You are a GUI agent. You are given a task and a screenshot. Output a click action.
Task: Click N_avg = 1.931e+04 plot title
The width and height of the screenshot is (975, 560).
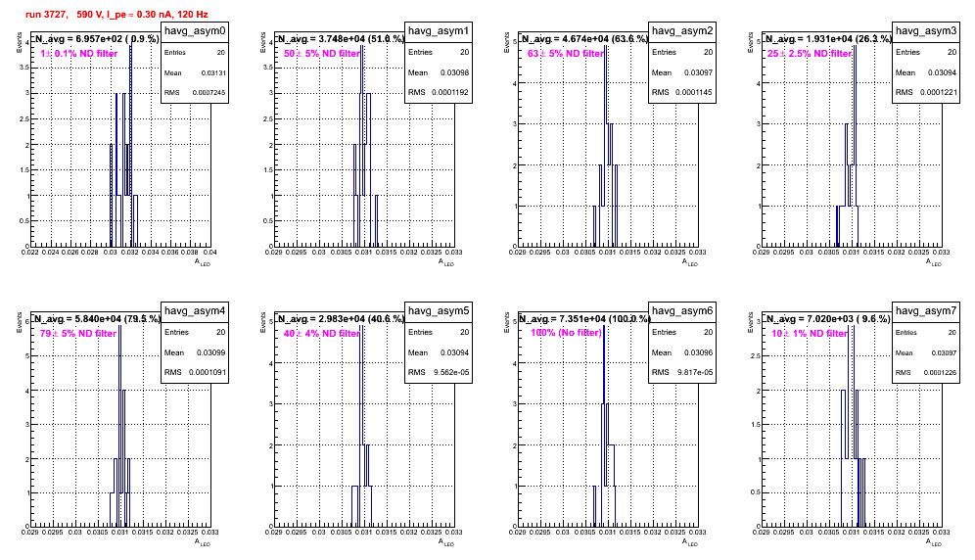[828, 39]
